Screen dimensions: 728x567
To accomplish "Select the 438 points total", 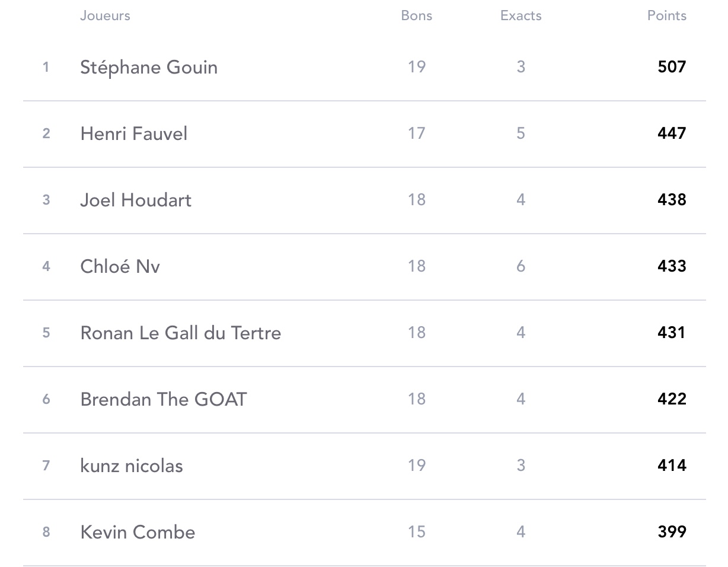I will pos(672,199).
